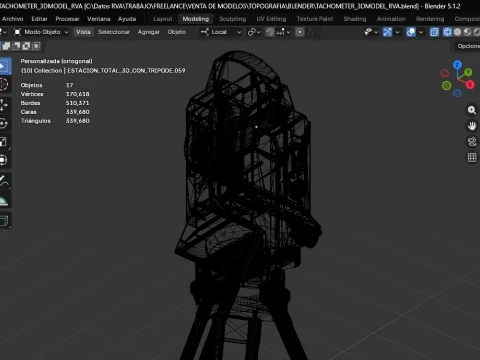This screenshot has height=360, width=480.
Task: Open Modo Objeto mode dropdown
Action: click(x=41, y=32)
